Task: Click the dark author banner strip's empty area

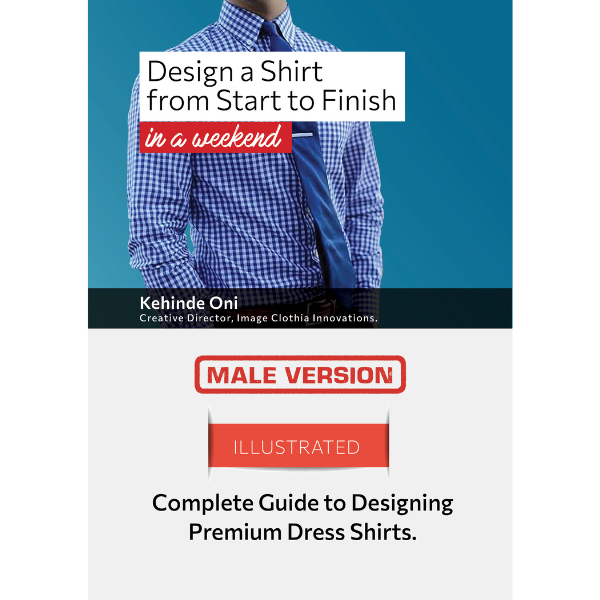Action: 444,308
